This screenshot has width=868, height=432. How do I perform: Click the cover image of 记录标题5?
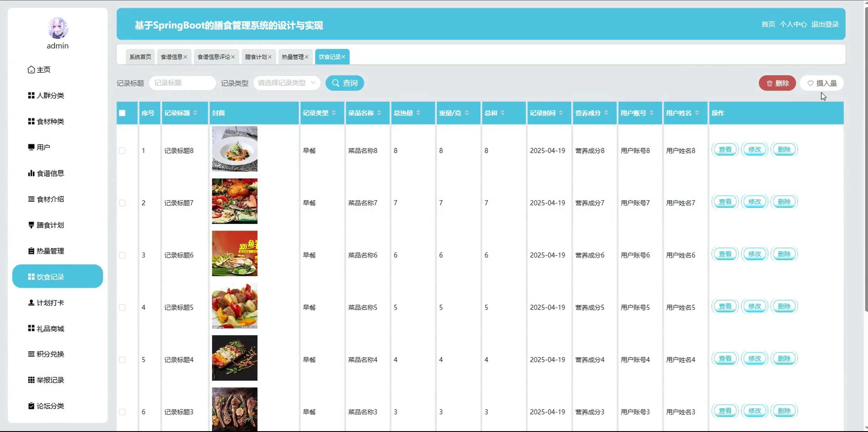(234, 306)
